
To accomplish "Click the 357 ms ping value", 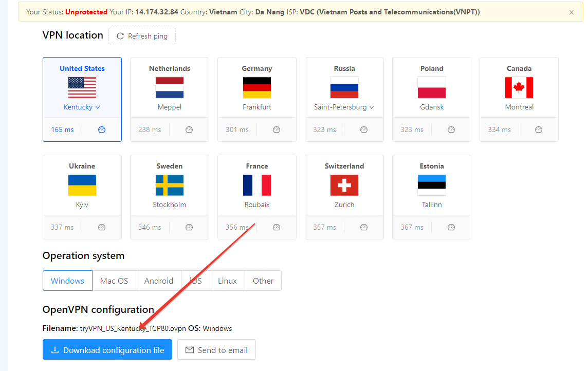I will (x=324, y=227).
